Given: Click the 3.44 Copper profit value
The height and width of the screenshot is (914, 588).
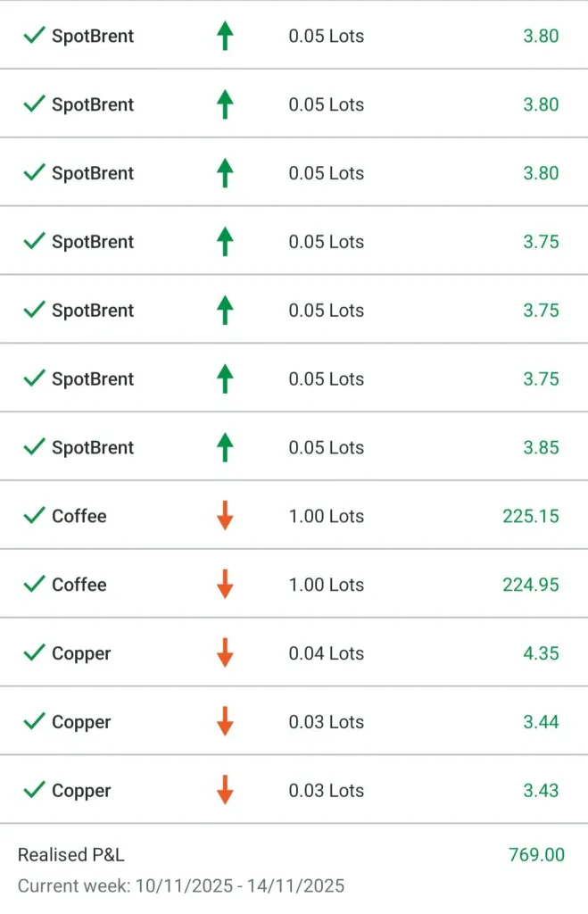Looking at the screenshot, I should click(x=541, y=722).
